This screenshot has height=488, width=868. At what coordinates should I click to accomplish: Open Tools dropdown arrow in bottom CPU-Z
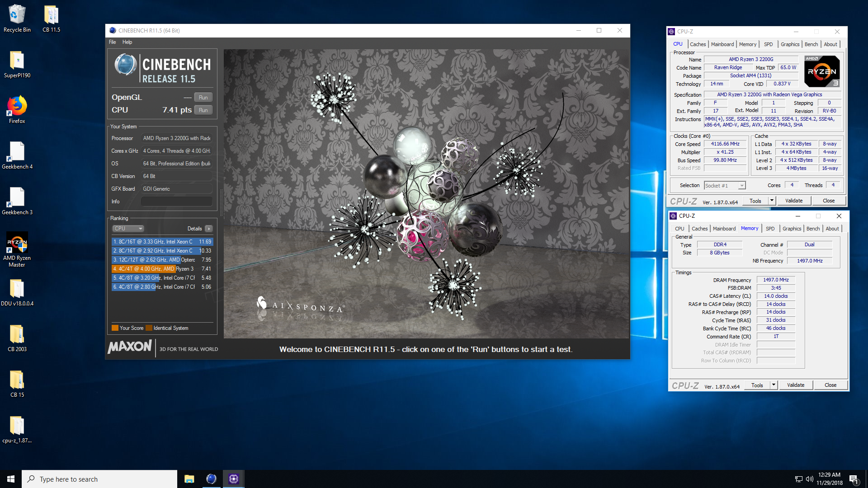click(x=774, y=385)
